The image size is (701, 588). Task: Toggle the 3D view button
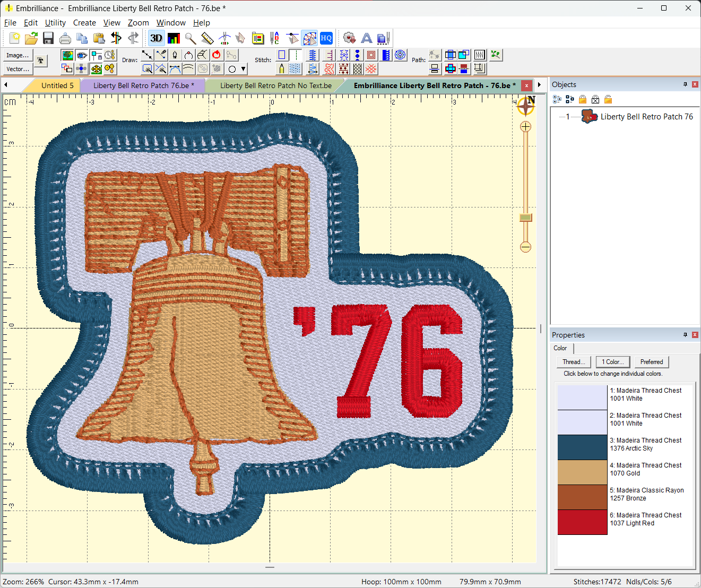[156, 38]
